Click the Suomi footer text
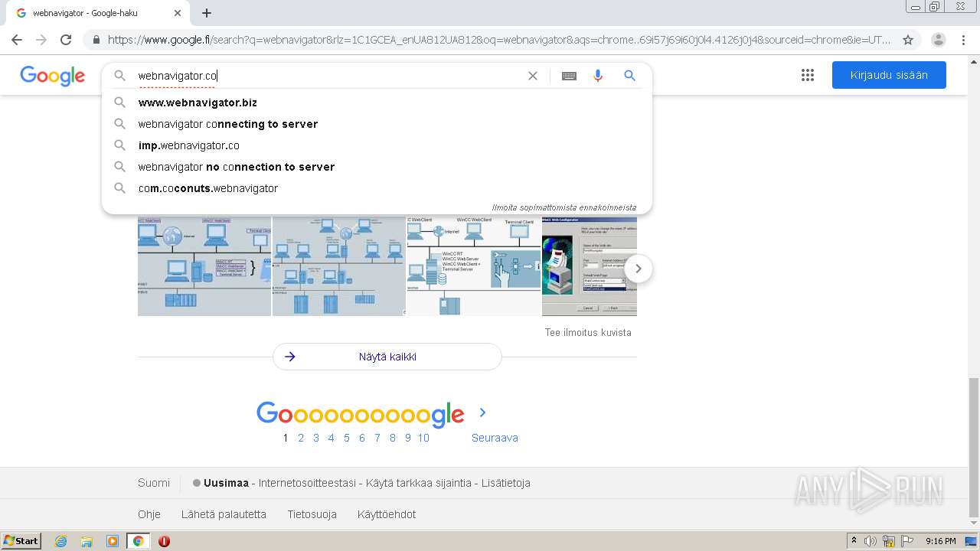980x551 pixels. coord(154,483)
